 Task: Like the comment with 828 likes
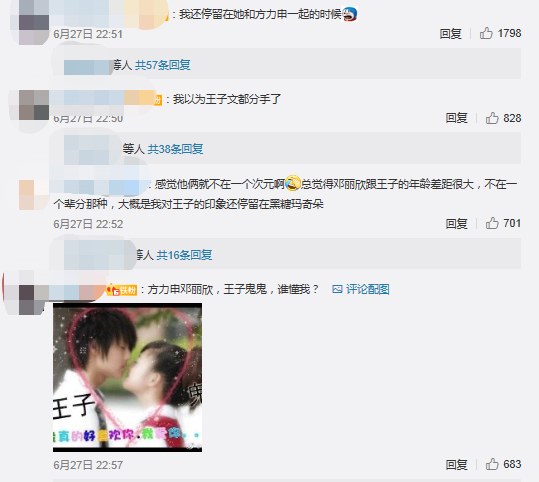[x=492, y=118]
